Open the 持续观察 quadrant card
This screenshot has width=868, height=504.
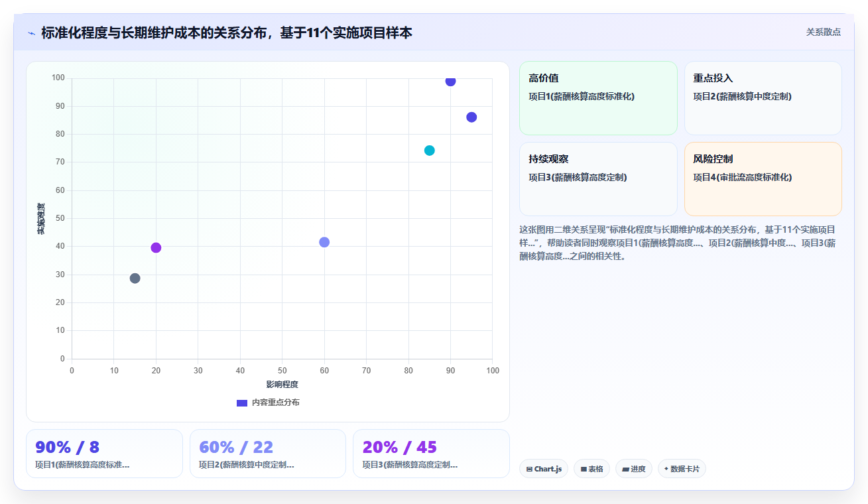point(598,179)
